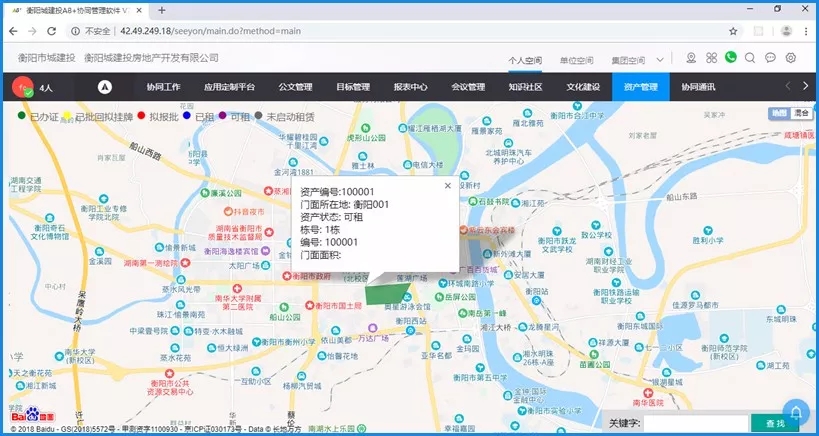Click the 不安全 site info icon
The height and width of the screenshot is (436, 819).
click(x=75, y=31)
